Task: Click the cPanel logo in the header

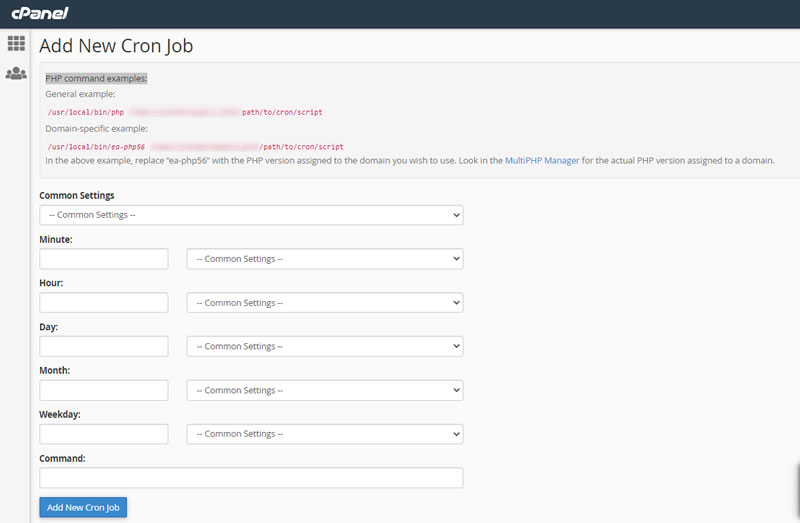Action: (x=40, y=13)
